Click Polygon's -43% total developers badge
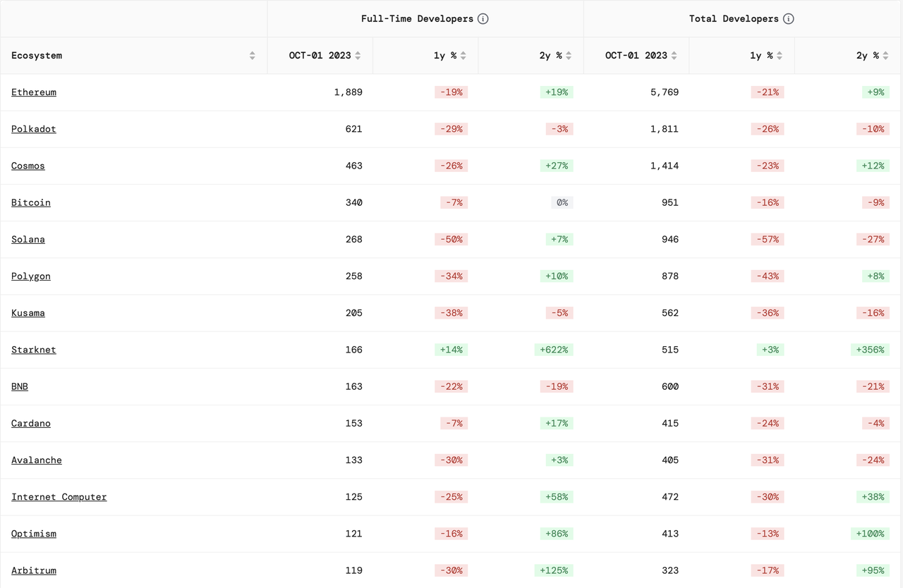The image size is (903, 588). point(768,276)
